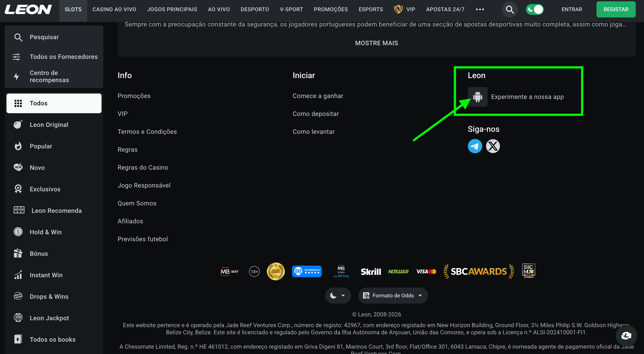Open Regras do Casino link

143,168
